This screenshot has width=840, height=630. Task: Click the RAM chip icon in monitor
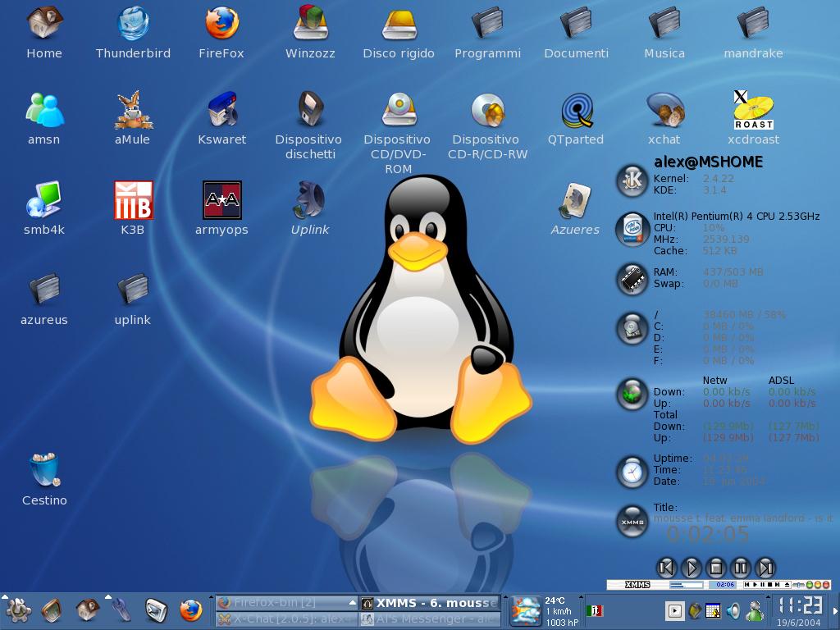tap(632, 279)
